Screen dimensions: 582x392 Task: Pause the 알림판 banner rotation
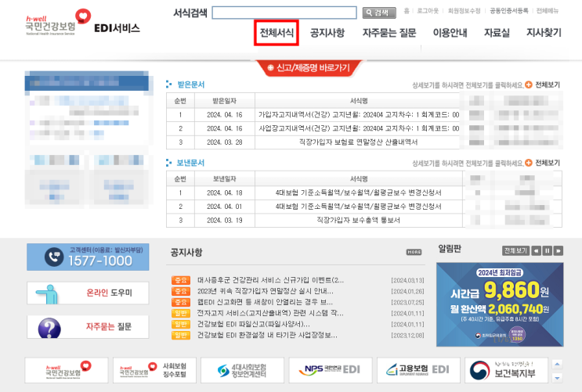[x=547, y=250]
